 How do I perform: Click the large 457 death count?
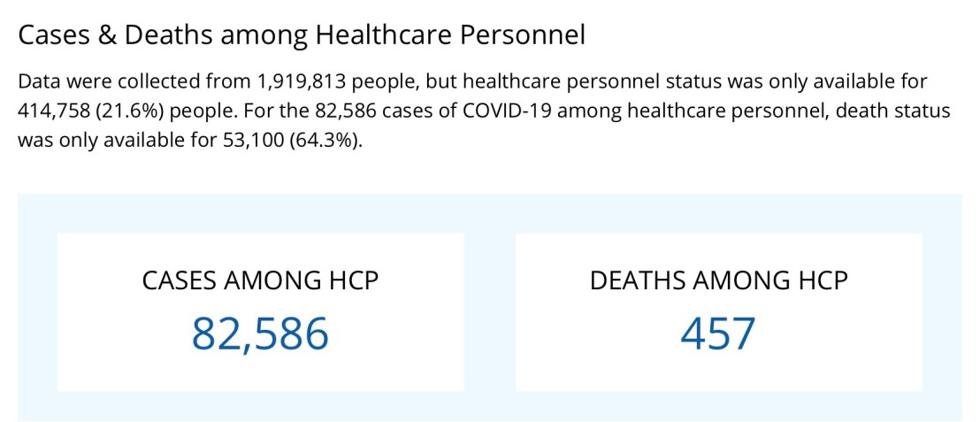click(x=718, y=334)
